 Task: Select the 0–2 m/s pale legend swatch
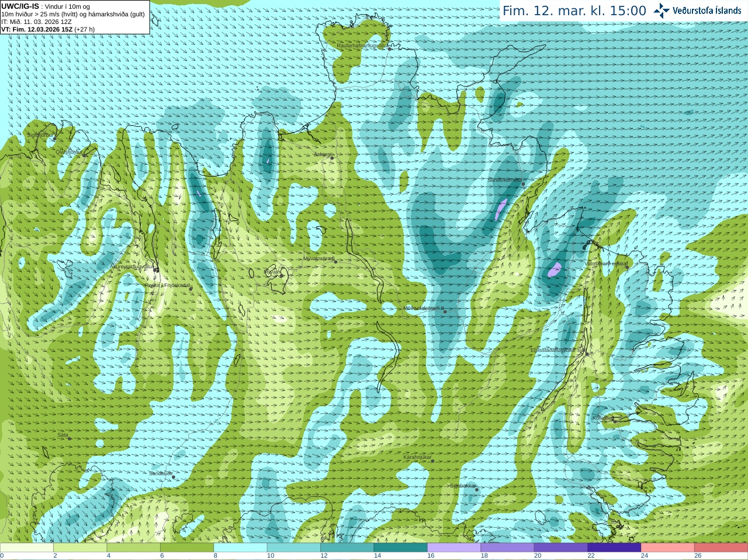click(27, 548)
